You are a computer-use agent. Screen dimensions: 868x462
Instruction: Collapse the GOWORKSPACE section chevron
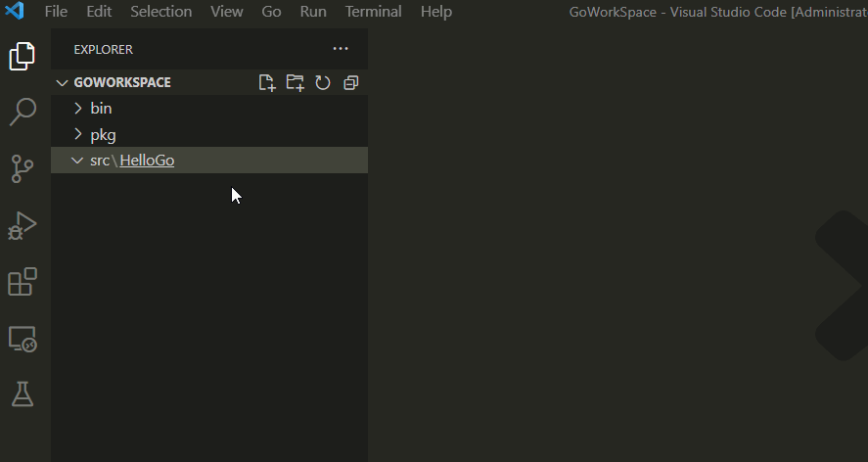click(62, 82)
